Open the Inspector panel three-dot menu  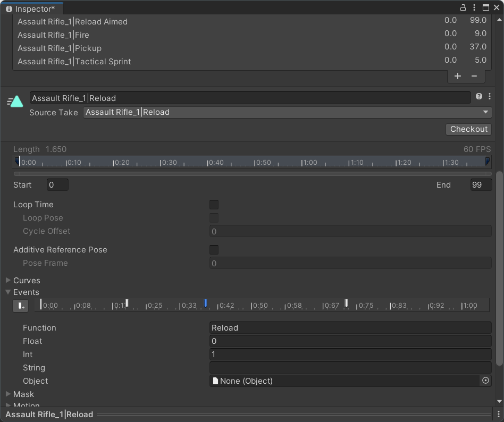click(474, 7)
